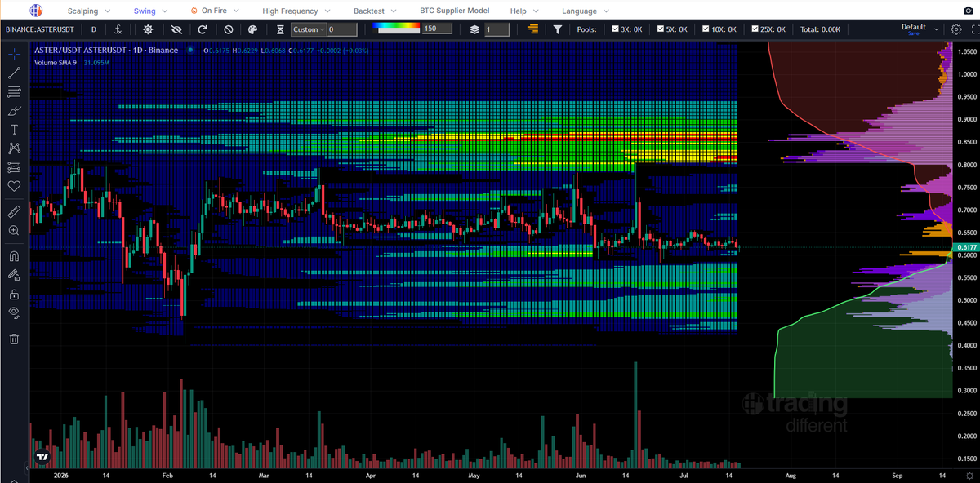Click the Volume SMA 9 indicator label
980x483 pixels.
(55, 61)
